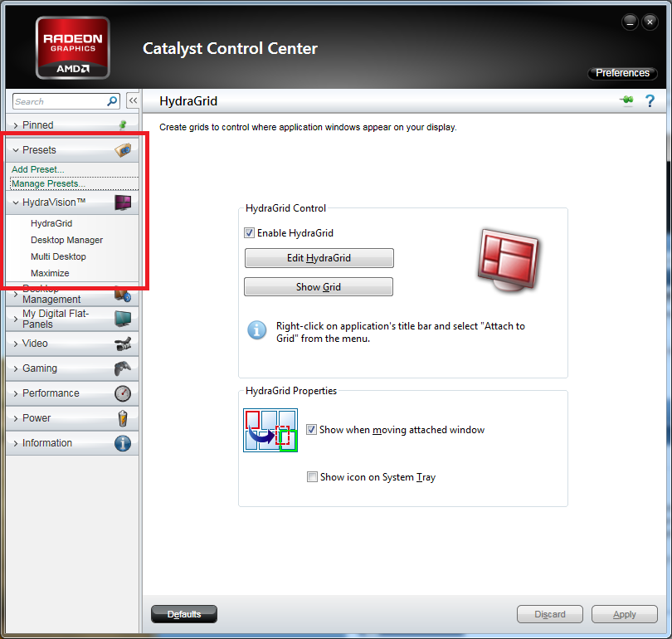Viewport: 672px width, 639px height.
Task: Click the Presets box icon
Action: [x=123, y=150]
